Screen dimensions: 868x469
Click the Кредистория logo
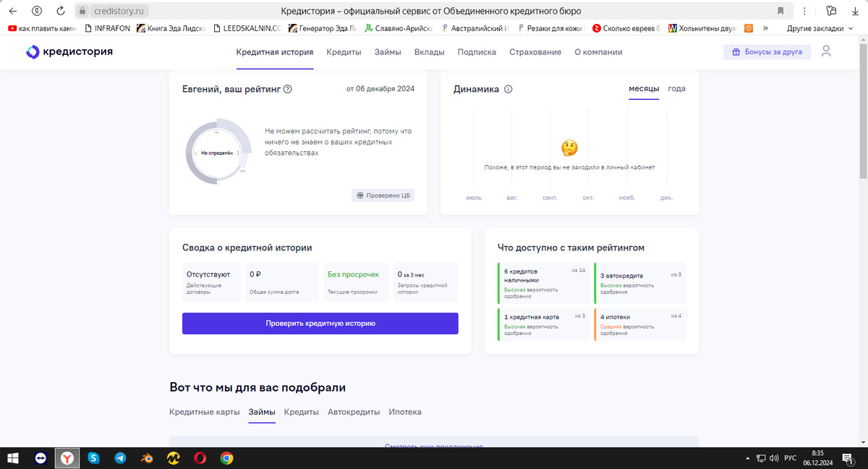(69, 52)
